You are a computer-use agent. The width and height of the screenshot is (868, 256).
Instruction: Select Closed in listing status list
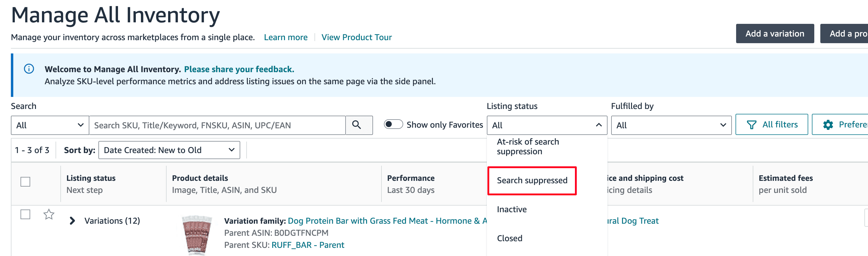[x=509, y=238]
